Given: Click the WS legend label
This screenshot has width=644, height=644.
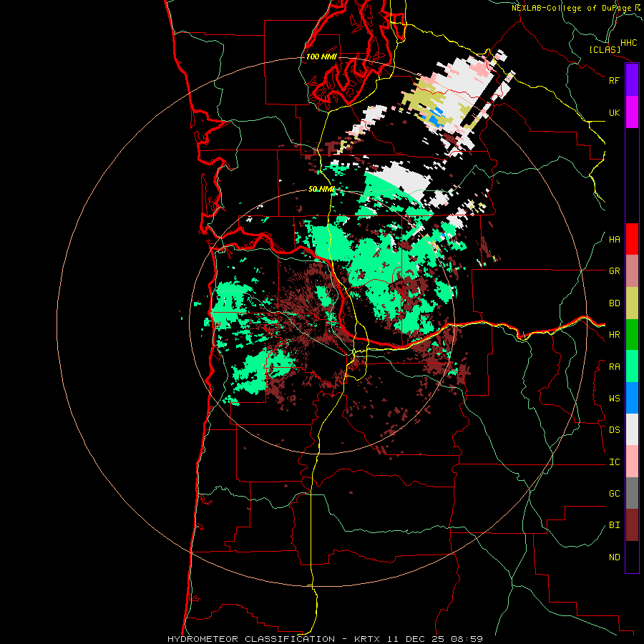Looking at the screenshot, I should 614,399.
